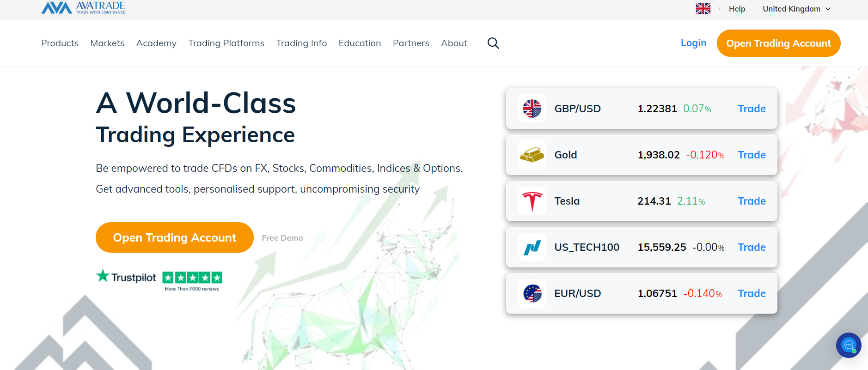The height and width of the screenshot is (370, 868).
Task: Expand the United Kingdom region dropdown
Action: (x=797, y=9)
